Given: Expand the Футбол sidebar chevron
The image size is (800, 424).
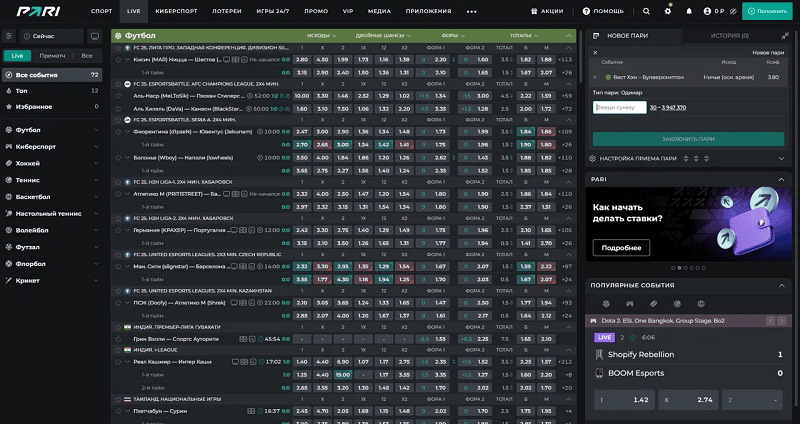Looking at the screenshot, I should pyautogui.click(x=96, y=130).
